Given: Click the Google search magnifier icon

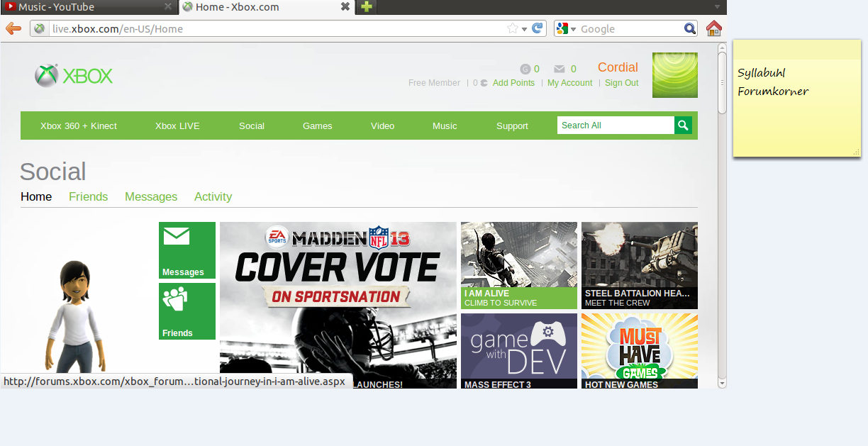Looking at the screenshot, I should [x=690, y=28].
